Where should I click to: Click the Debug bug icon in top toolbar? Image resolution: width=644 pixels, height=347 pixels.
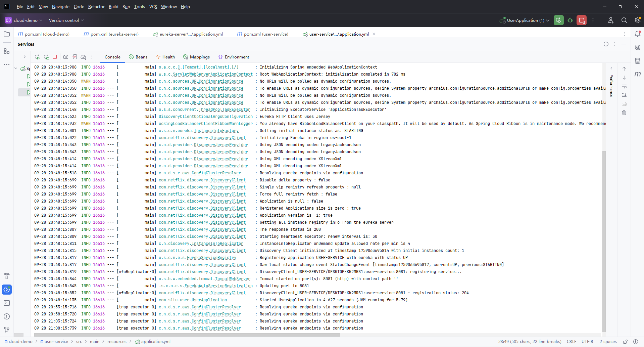[x=570, y=20]
